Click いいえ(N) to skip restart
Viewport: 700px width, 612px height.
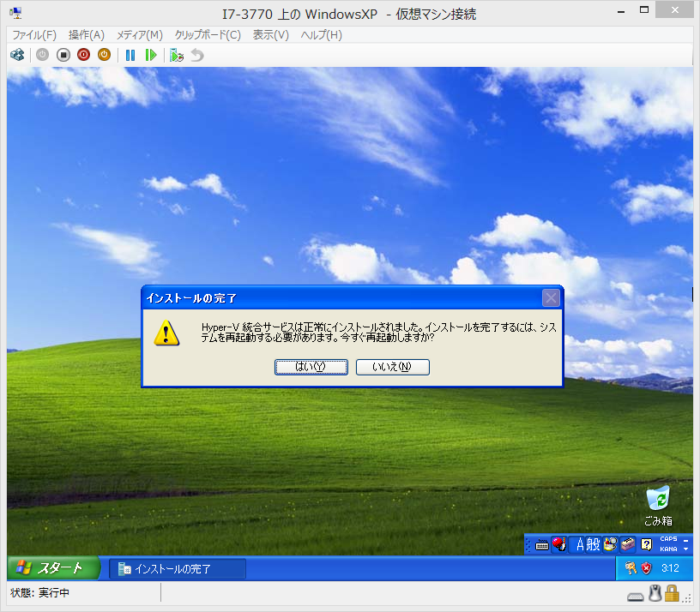click(x=392, y=367)
